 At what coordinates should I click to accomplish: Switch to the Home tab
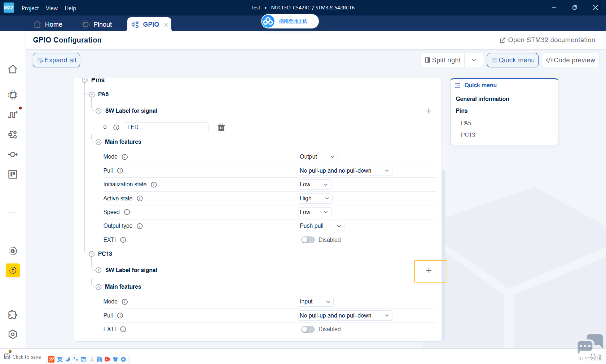point(48,24)
